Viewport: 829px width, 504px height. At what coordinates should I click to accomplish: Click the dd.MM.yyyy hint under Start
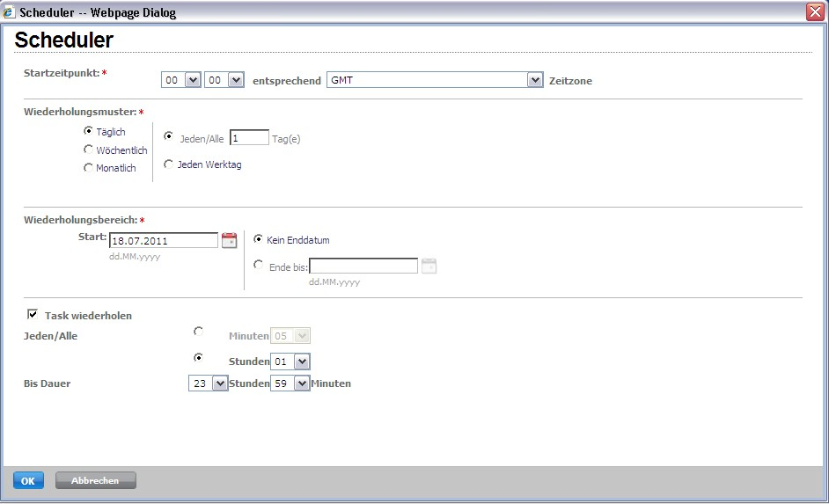pyautogui.click(x=135, y=257)
